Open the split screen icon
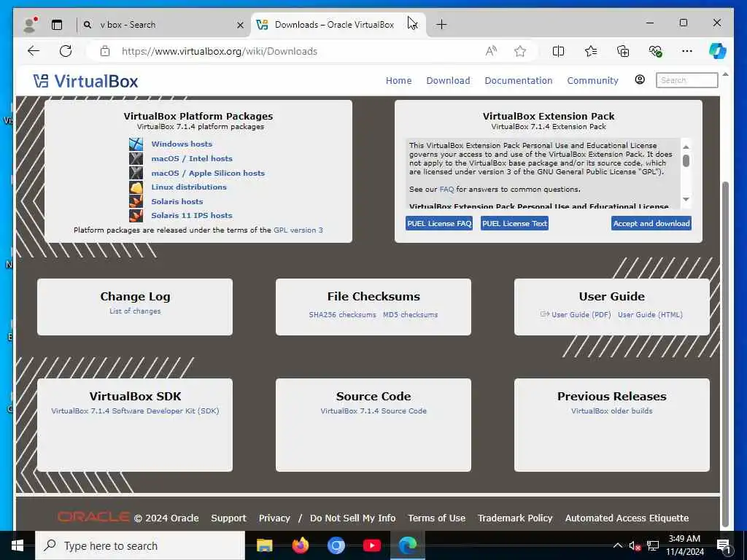 point(558,51)
